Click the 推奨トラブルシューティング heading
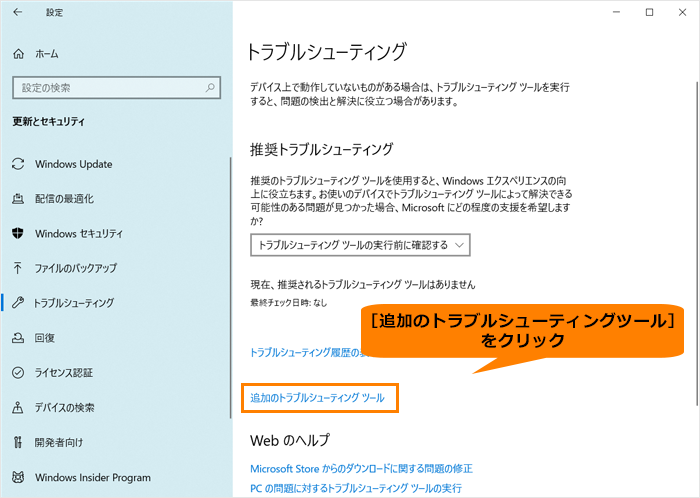 321,149
